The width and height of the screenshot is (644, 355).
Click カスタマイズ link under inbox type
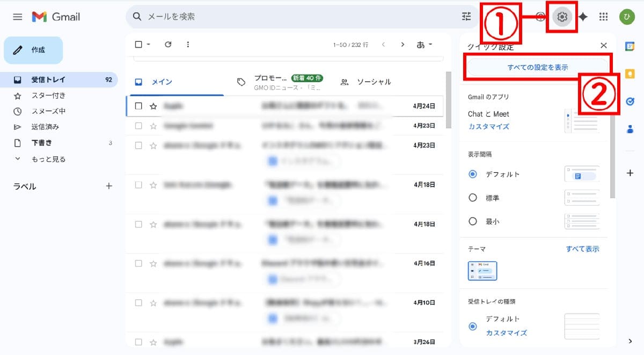(506, 333)
